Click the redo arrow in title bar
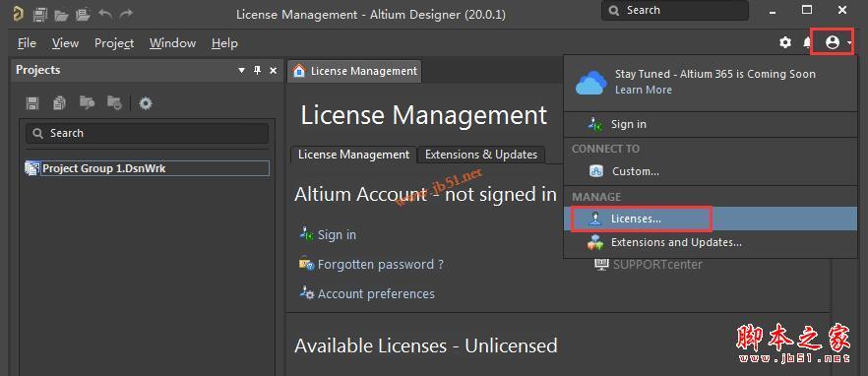 [x=126, y=14]
